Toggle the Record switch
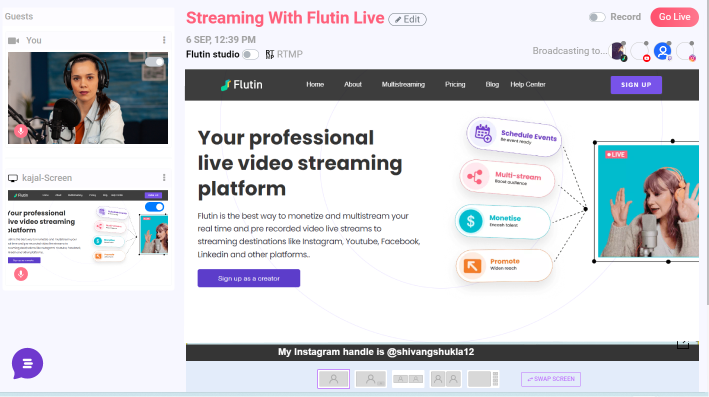This screenshot has width=709, height=397. 597,17
